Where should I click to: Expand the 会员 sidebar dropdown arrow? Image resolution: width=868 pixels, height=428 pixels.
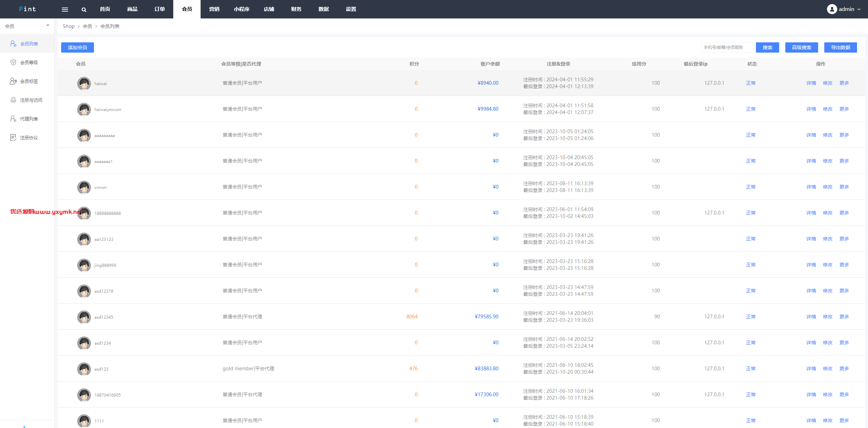(48, 26)
